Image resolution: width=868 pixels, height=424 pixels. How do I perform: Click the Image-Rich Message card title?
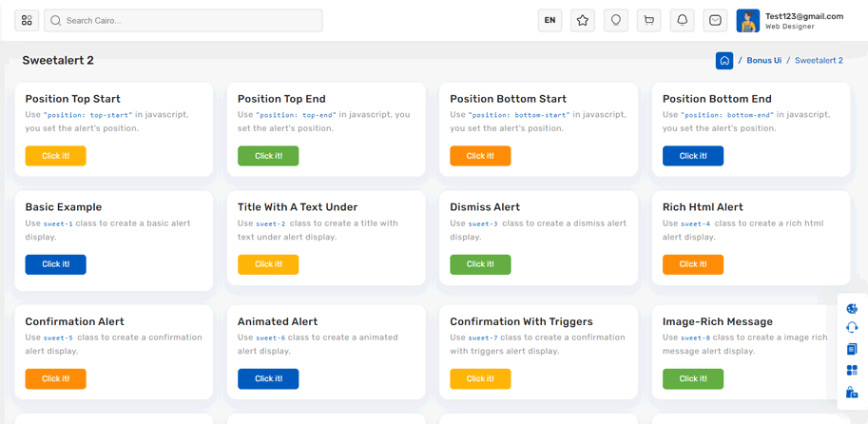point(718,321)
